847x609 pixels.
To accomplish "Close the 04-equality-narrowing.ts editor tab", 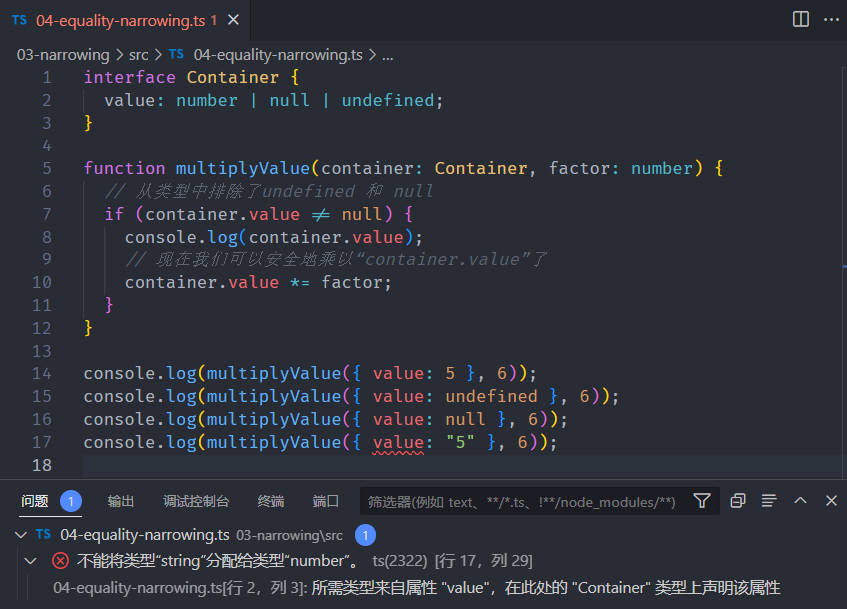I will pos(233,20).
